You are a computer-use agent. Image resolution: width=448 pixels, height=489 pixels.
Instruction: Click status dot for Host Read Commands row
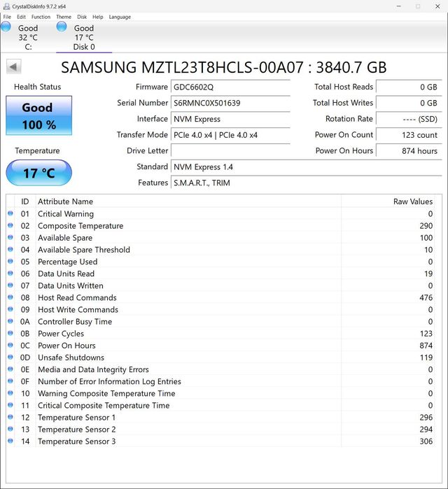10,297
